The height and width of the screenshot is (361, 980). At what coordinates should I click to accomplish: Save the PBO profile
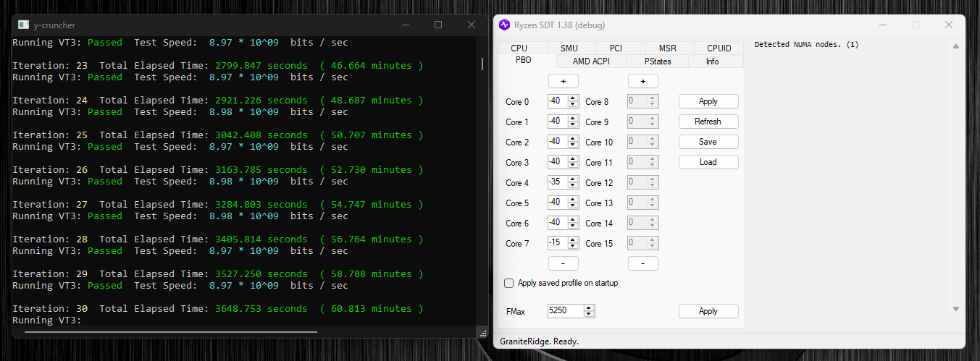[708, 142]
